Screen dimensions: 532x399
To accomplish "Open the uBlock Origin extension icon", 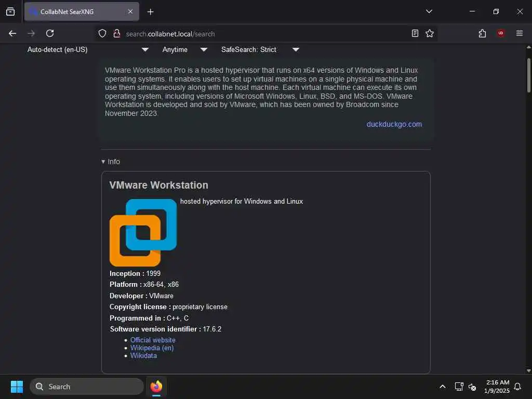I will (501, 33).
